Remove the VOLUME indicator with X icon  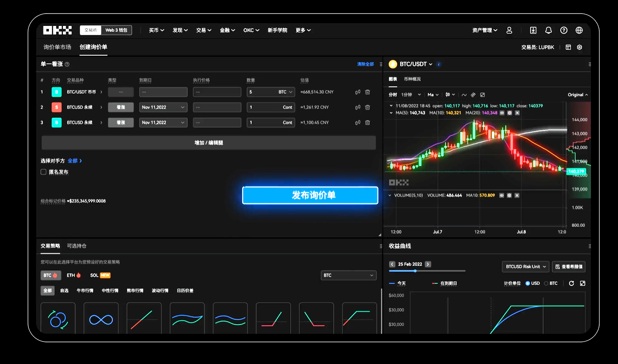click(517, 195)
